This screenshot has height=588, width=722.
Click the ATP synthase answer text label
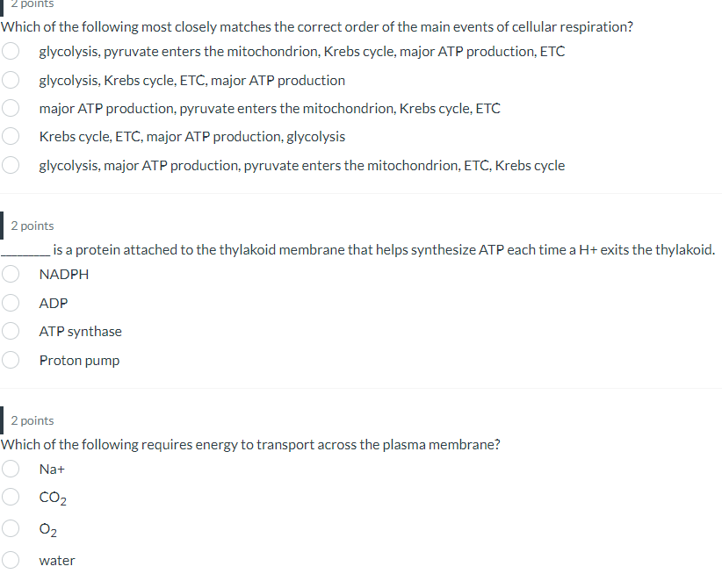pyautogui.click(x=80, y=331)
